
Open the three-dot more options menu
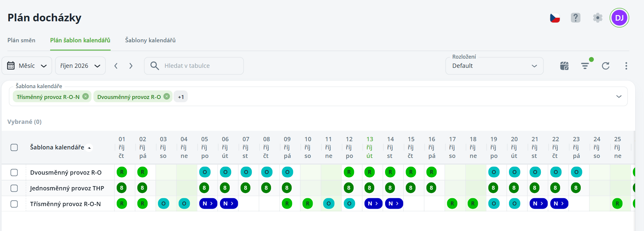(x=626, y=66)
